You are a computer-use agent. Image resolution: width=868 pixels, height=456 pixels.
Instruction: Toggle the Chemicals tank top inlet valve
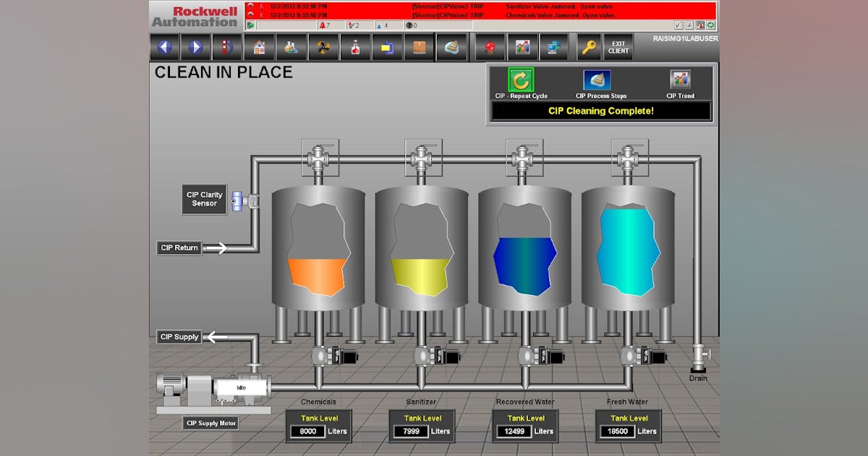click(318, 157)
